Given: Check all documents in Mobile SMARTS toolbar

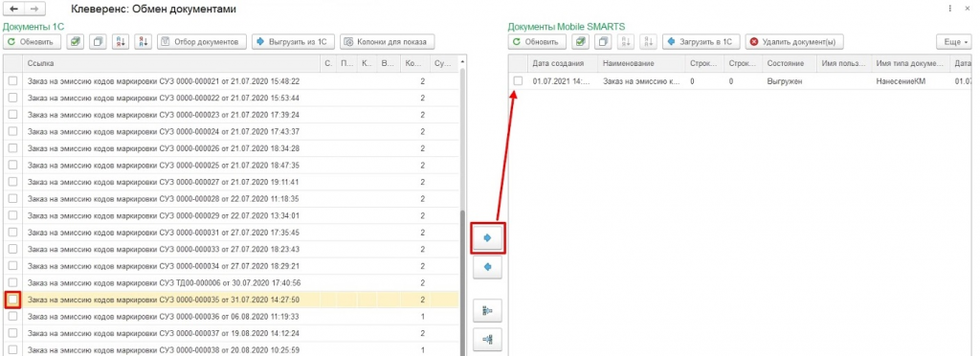Looking at the screenshot, I should (581, 42).
